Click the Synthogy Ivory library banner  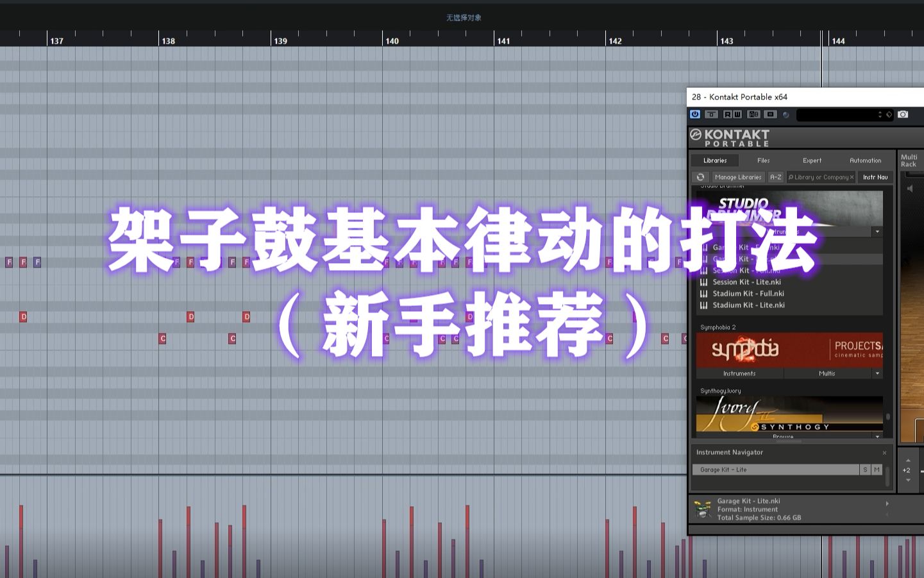click(789, 414)
